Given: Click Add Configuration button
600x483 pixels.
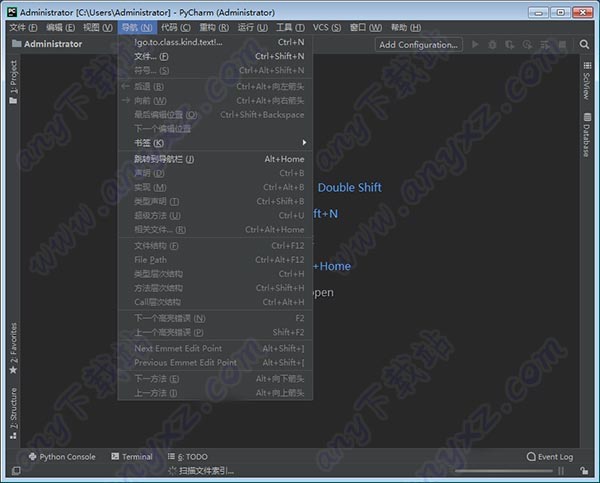Looking at the screenshot, I should 418,45.
